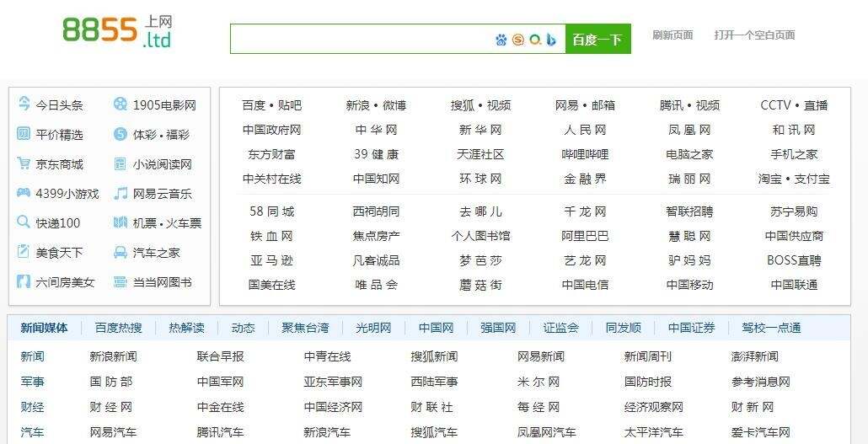The image size is (868, 444).
Task: Click the 机票·火车票 map icon
Action: pos(121,222)
